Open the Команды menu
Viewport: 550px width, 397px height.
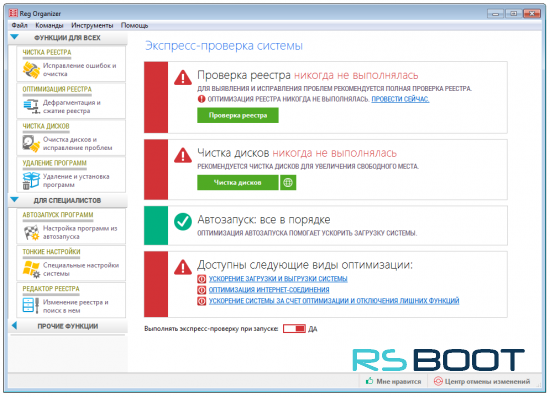[x=49, y=25]
